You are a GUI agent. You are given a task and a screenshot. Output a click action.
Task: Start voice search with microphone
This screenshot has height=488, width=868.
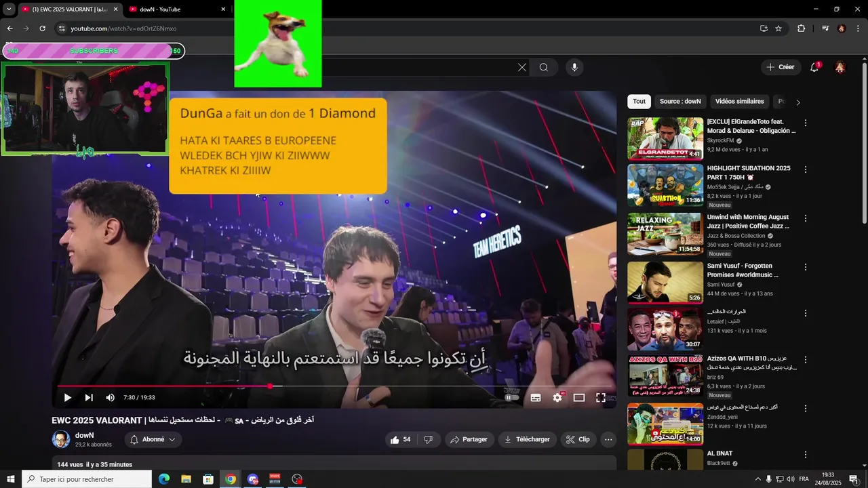pyautogui.click(x=574, y=67)
